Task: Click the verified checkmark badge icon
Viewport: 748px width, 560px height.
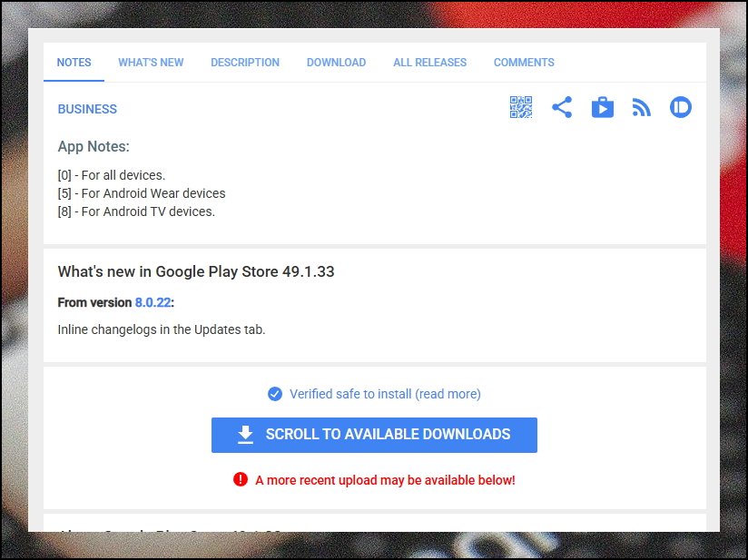Action: tap(275, 394)
